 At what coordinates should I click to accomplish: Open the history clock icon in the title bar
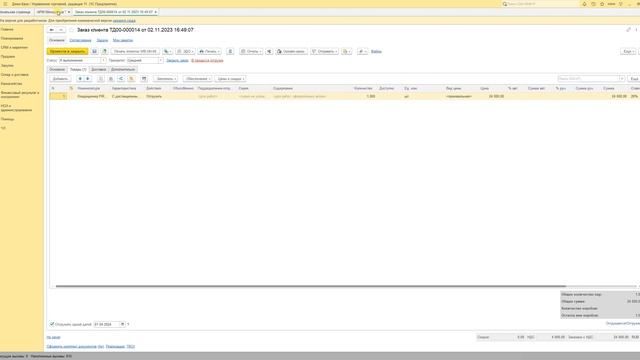click(x=593, y=4)
